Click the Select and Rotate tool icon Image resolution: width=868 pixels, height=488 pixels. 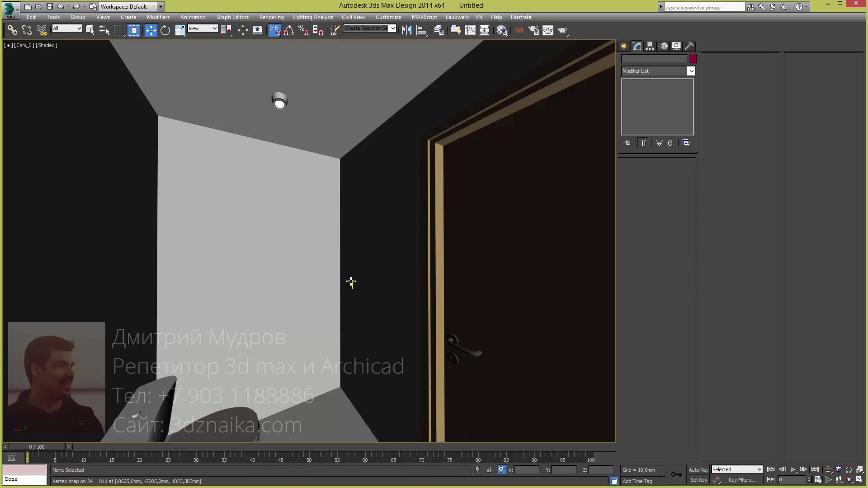coord(166,30)
